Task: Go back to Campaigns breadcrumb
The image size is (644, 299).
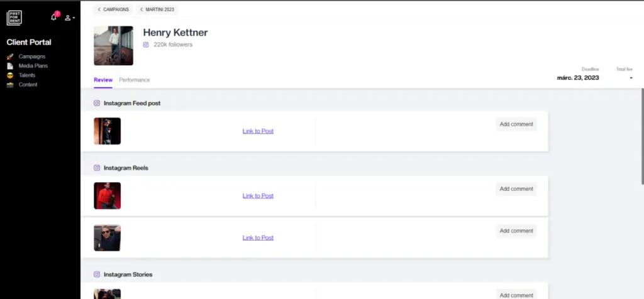Action: (113, 9)
